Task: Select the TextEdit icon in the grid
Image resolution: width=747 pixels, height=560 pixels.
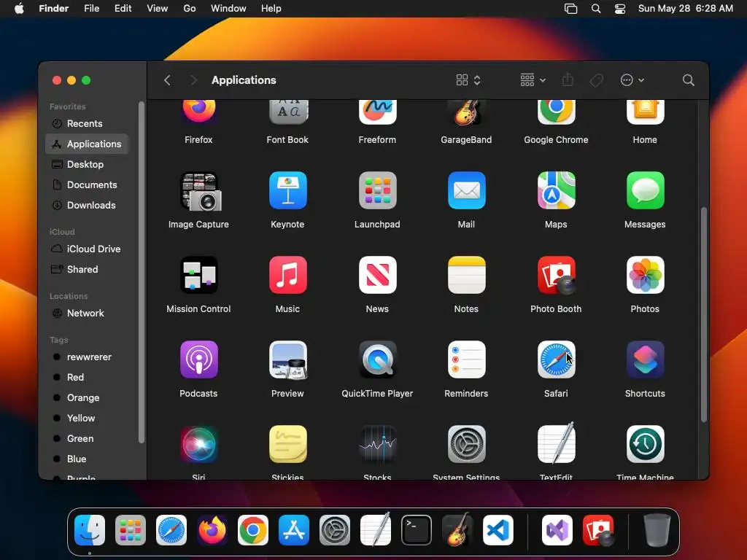Action: pyautogui.click(x=556, y=443)
